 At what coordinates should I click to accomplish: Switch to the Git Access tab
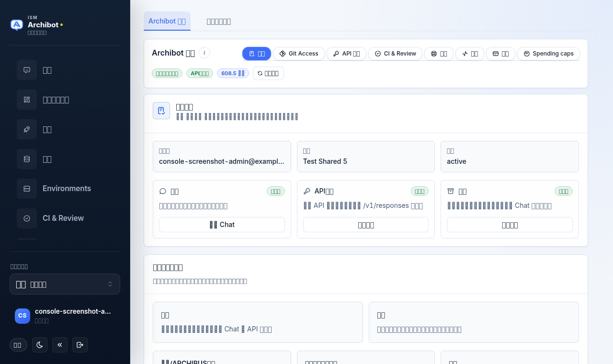[299, 54]
